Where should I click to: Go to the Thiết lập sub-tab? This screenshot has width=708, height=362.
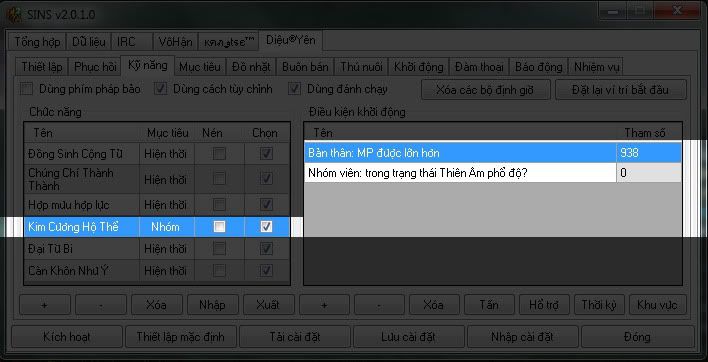click(42, 67)
